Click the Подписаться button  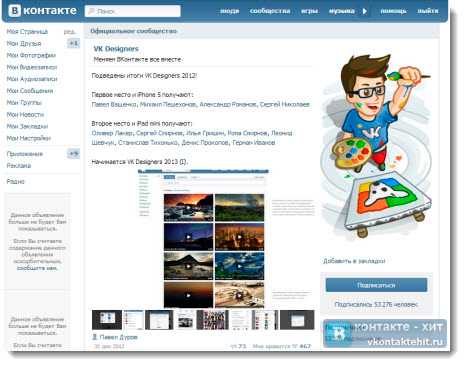point(376,285)
